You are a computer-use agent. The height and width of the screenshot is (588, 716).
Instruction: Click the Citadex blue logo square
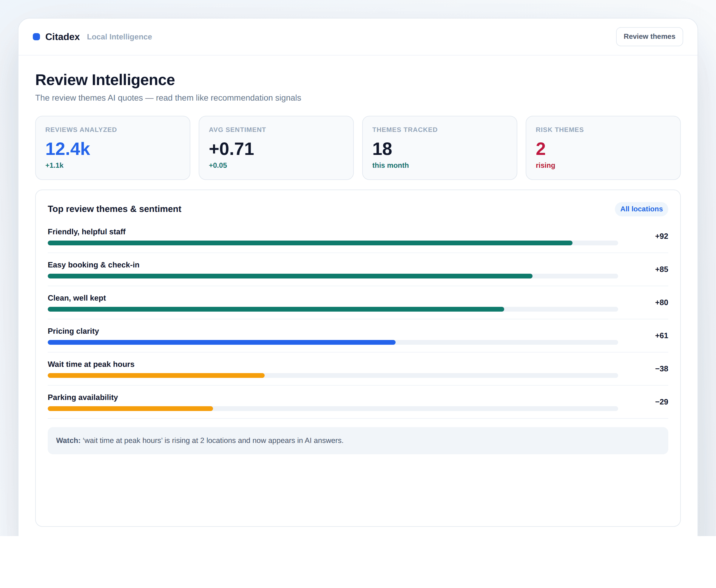(x=36, y=37)
